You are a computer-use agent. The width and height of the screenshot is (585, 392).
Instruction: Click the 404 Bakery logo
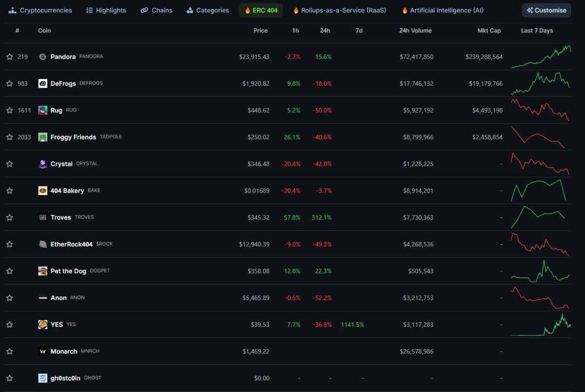(x=43, y=191)
